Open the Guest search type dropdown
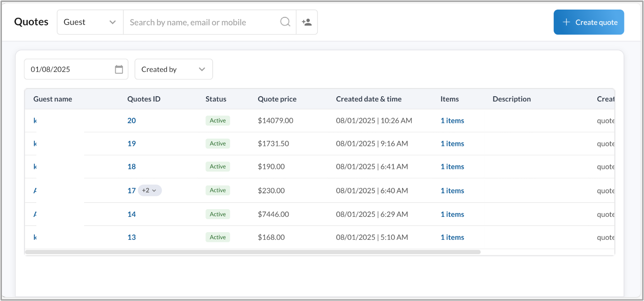Image resolution: width=644 pixels, height=301 pixels. click(x=90, y=22)
